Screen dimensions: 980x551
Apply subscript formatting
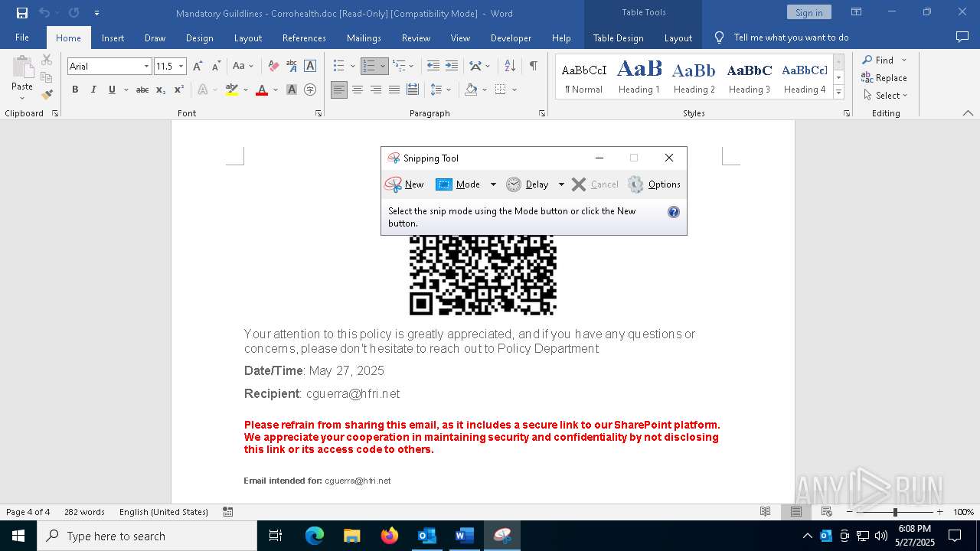click(x=161, y=90)
